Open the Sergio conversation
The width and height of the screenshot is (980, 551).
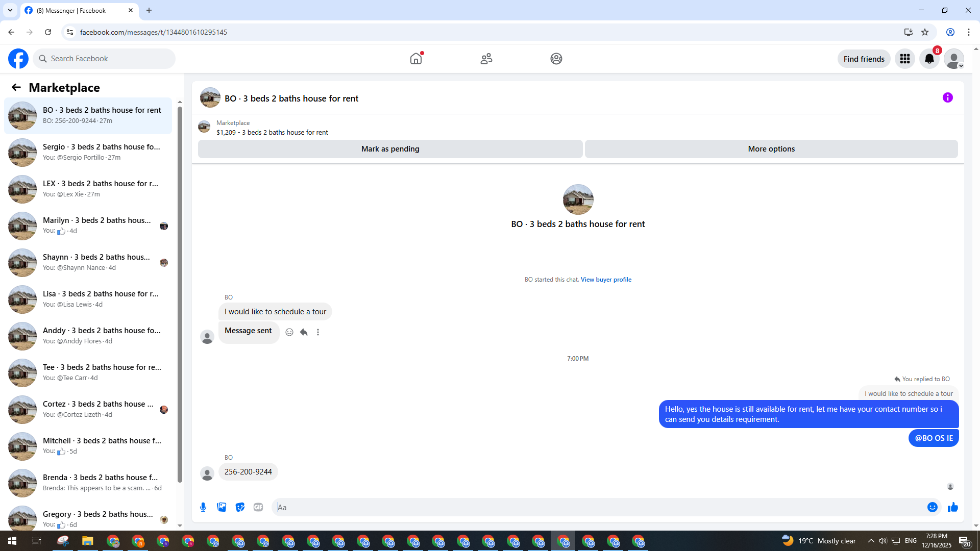pos(88,153)
